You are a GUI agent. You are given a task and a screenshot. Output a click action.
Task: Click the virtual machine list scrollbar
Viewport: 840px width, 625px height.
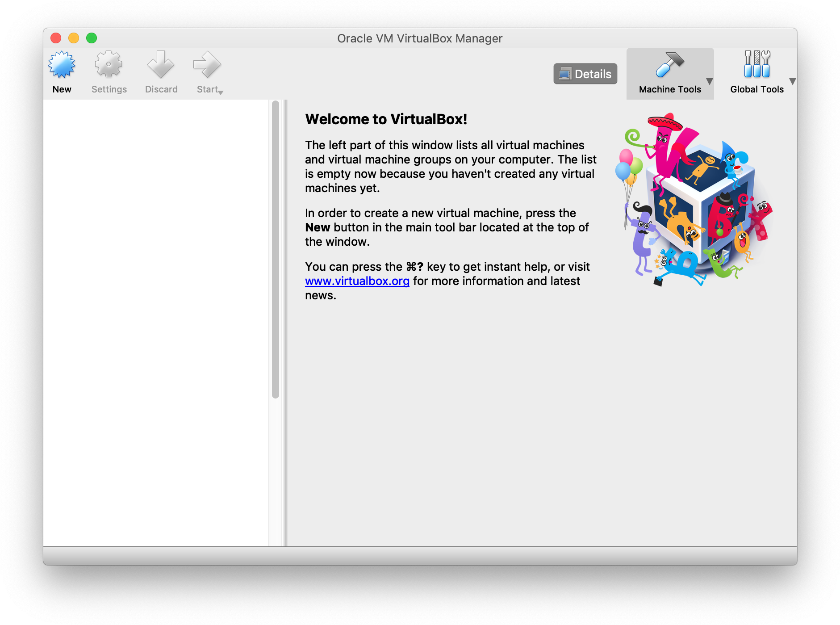276,249
